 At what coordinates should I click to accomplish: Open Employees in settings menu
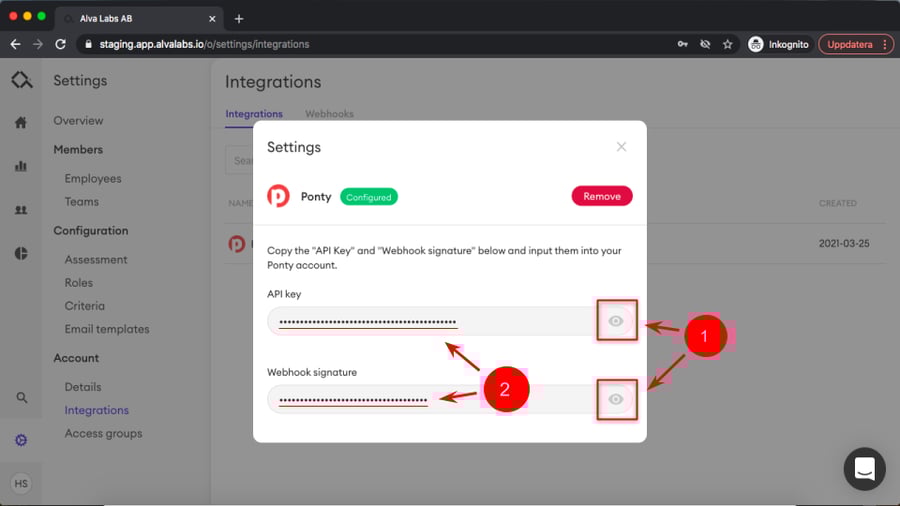click(x=93, y=178)
